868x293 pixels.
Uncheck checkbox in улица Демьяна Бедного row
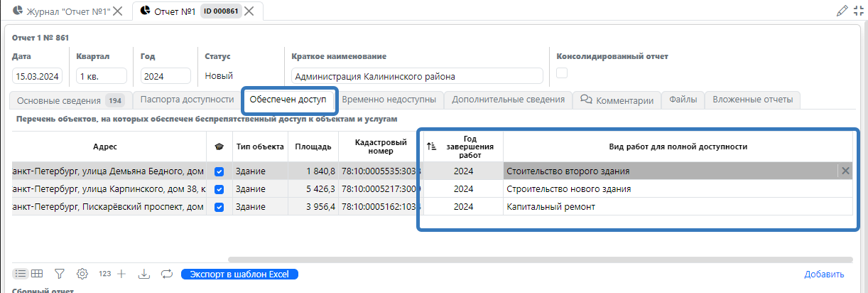(x=219, y=171)
